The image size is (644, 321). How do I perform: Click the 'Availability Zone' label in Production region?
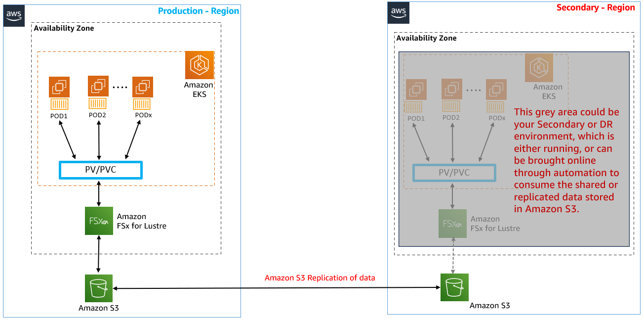tap(64, 28)
